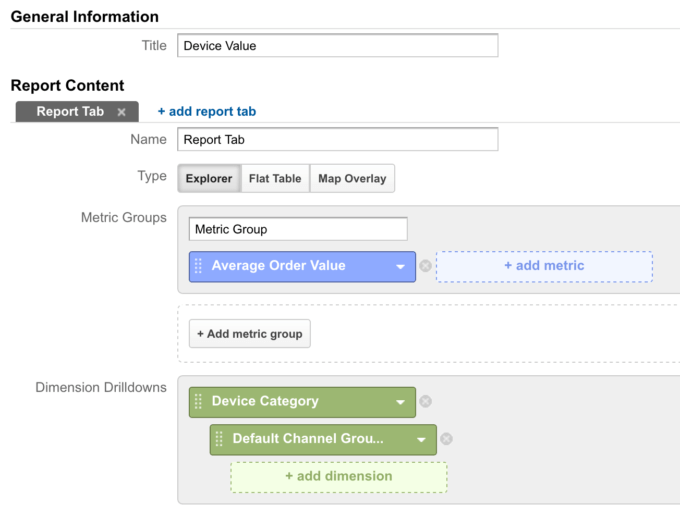The height and width of the screenshot is (517, 680).
Task: Remove the Average Order Value metric
Action: pyautogui.click(x=425, y=266)
